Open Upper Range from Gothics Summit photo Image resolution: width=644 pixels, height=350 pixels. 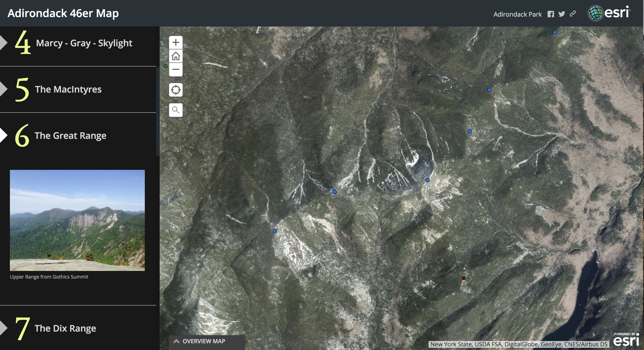click(77, 220)
